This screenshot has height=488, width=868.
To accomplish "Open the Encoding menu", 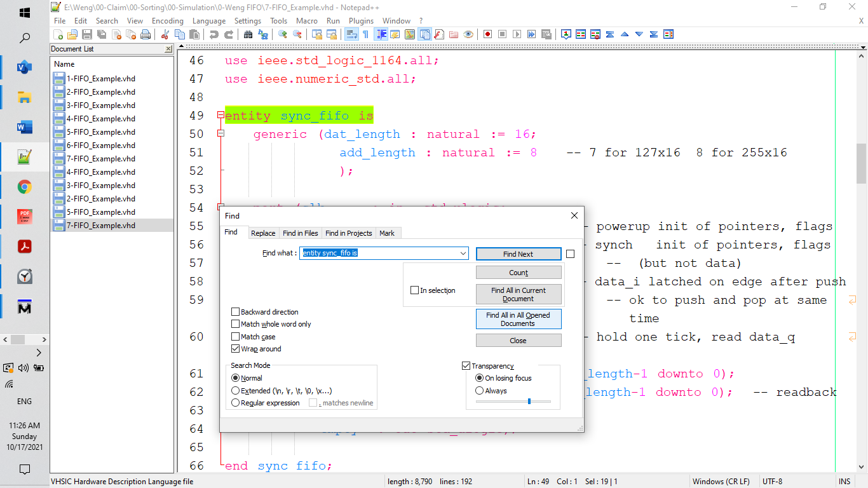I will click(168, 21).
